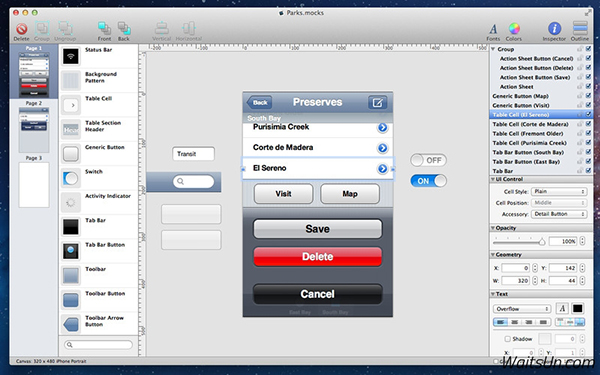Click the compose icon in Preserves bar
The width and height of the screenshot is (600, 375).
[x=377, y=103]
